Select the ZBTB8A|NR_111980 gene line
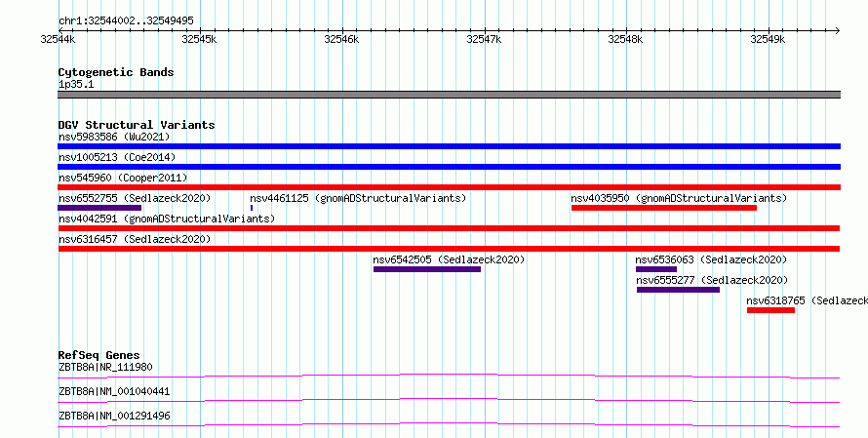 (x=449, y=376)
